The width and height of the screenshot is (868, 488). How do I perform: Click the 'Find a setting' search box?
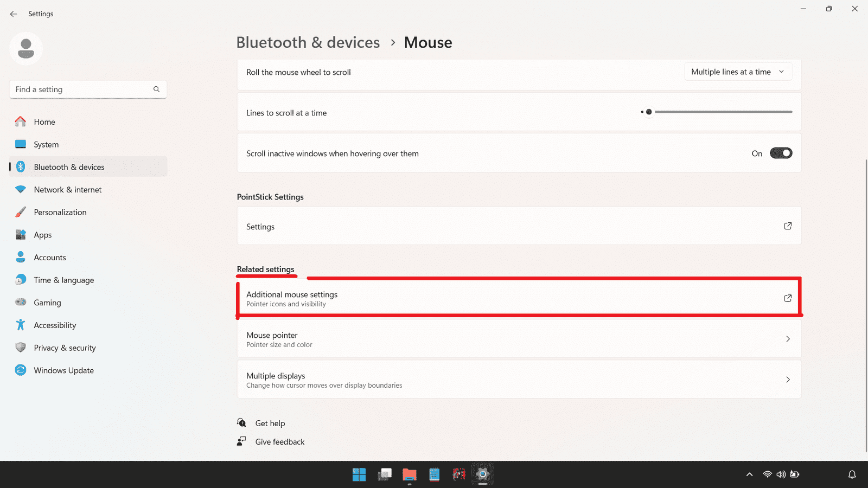pyautogui.click(x=81, y=89)
